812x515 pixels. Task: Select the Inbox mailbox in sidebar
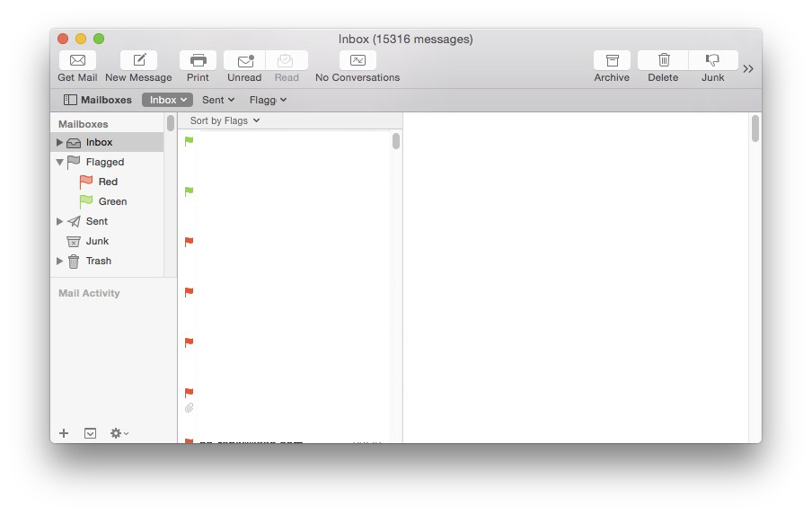click(107, 142)
